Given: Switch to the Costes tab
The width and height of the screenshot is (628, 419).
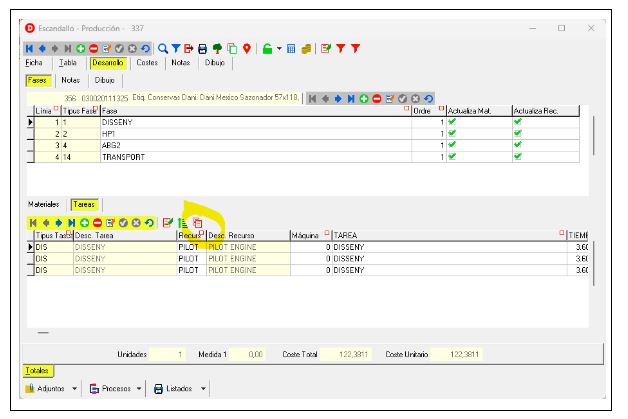Looking at the screenshot, I should (x=147, y=62).
